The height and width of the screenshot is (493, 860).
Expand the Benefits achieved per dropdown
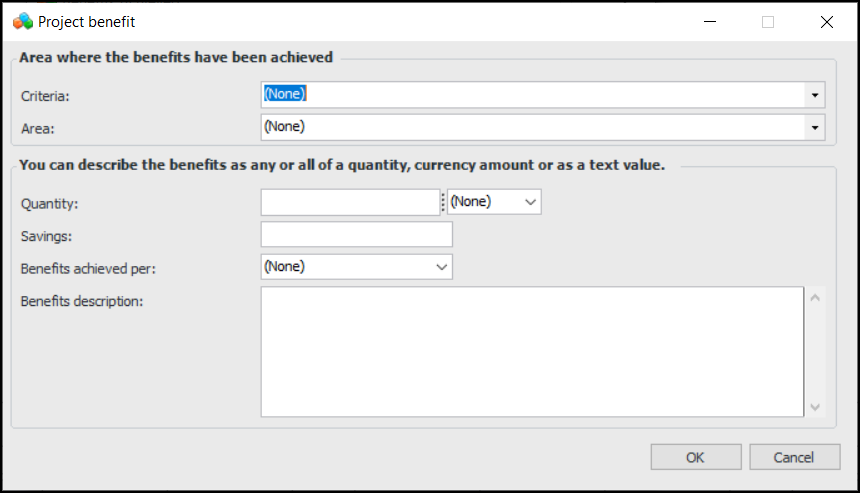tap(442, 267)
